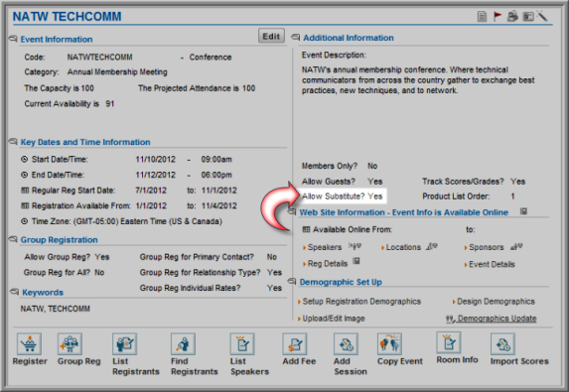This screenshot has width=569, height=392.
Task: Collapse the Event Information section
Action: pyautogui.click(x=13, y=39)
